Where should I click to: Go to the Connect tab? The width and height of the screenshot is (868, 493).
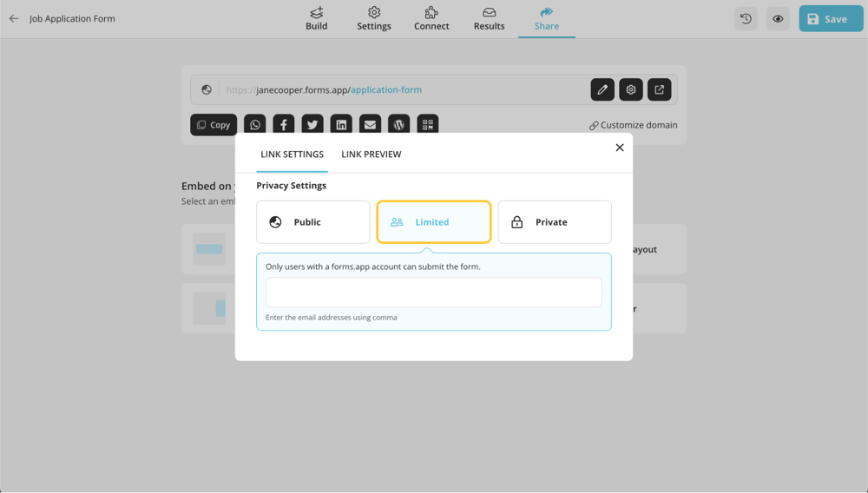point(431,18)
